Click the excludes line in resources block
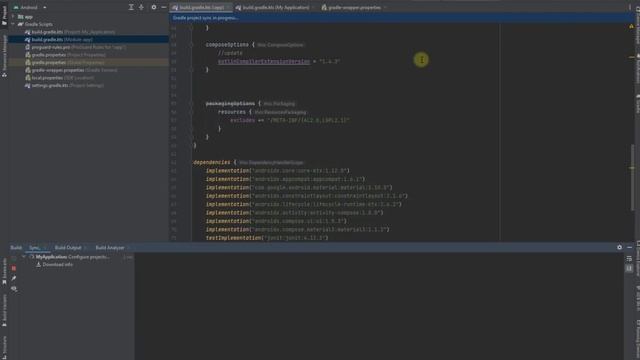The image size is (640, 360). click(290, 120)
